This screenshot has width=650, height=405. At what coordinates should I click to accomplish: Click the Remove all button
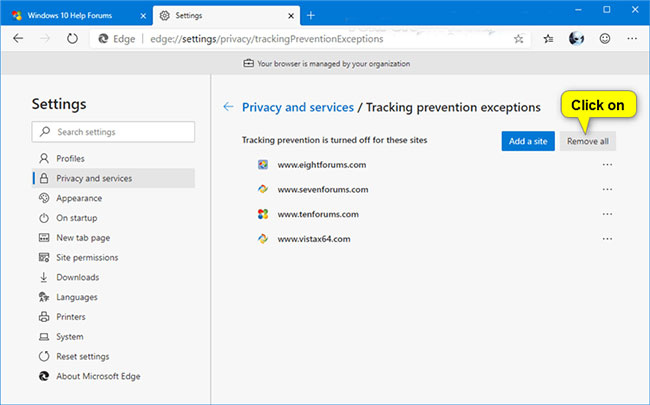pyautogui.click(x=588, y=141)
